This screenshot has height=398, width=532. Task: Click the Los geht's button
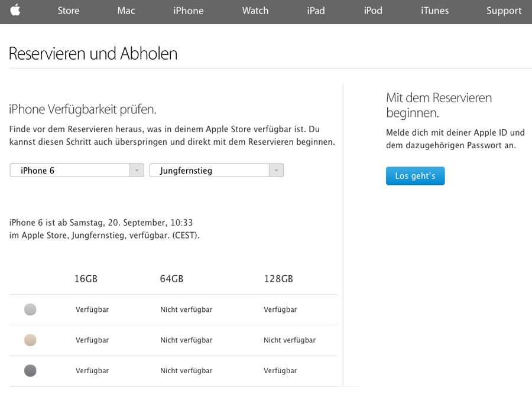pos(416,175)
